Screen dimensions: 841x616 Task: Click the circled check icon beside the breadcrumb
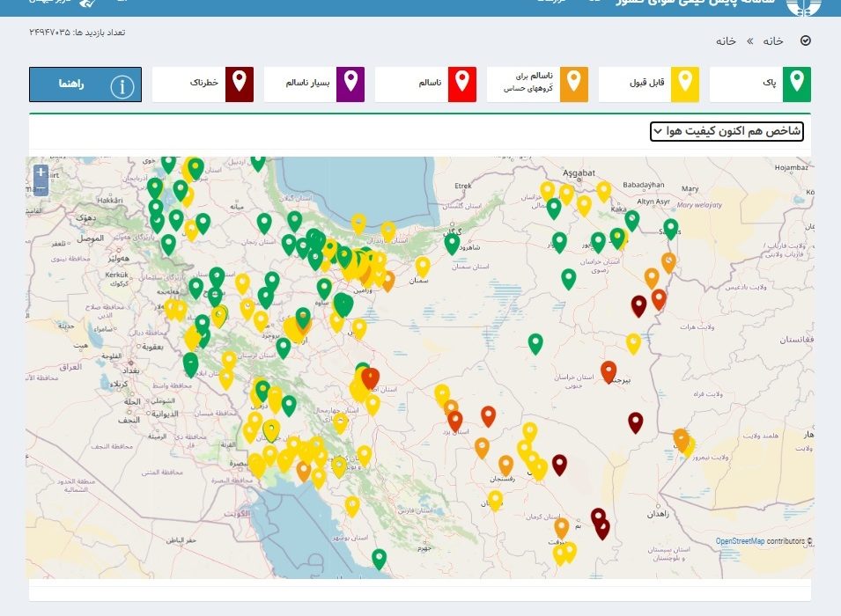(805, 40)
